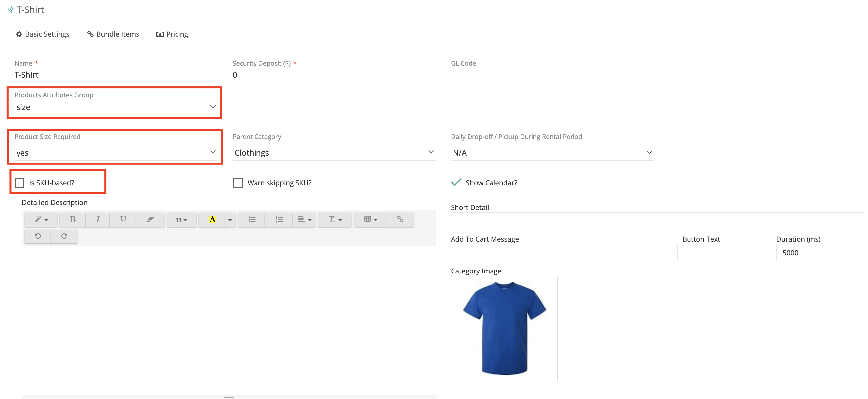Open the line height menu
Image resolution: width=868 pixels, height=399 pixels.
pyautogui.click(x=335, y=220)
